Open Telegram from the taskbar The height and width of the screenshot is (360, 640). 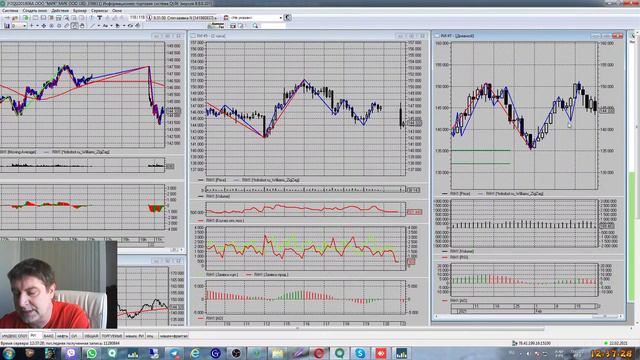pyautogui.click(x=175, y=353)
